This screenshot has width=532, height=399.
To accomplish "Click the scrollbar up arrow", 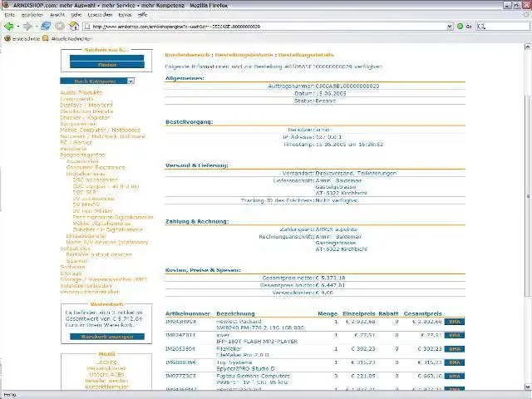I will [x=528, y=47].
